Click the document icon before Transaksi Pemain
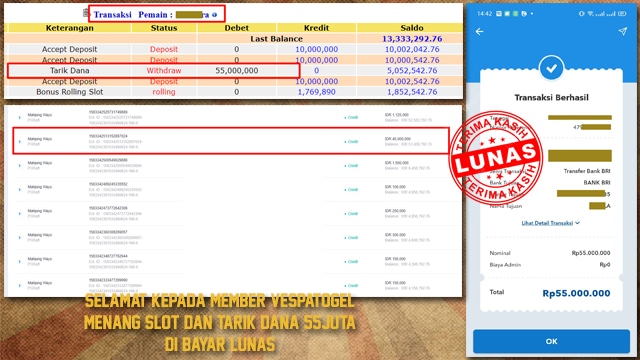Screen dimensions: 640x360 pos(86,13)
